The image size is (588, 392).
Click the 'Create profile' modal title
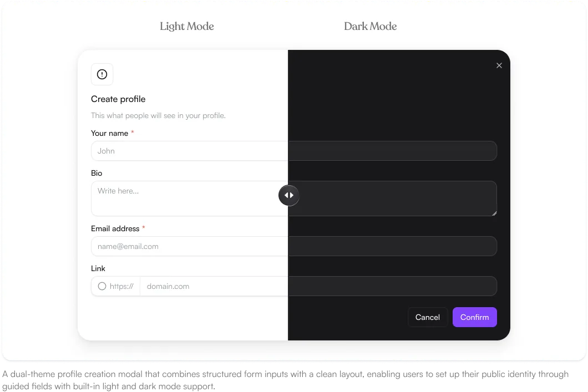(118, 99)
